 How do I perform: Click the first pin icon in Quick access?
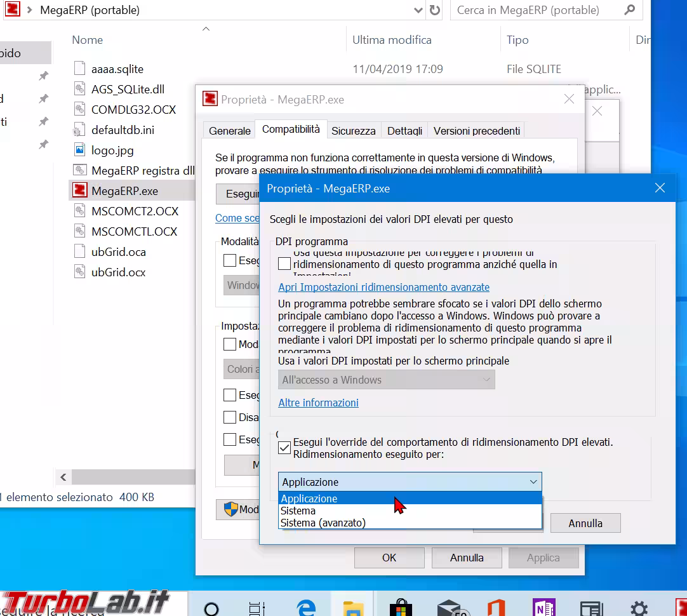[43, 76]
